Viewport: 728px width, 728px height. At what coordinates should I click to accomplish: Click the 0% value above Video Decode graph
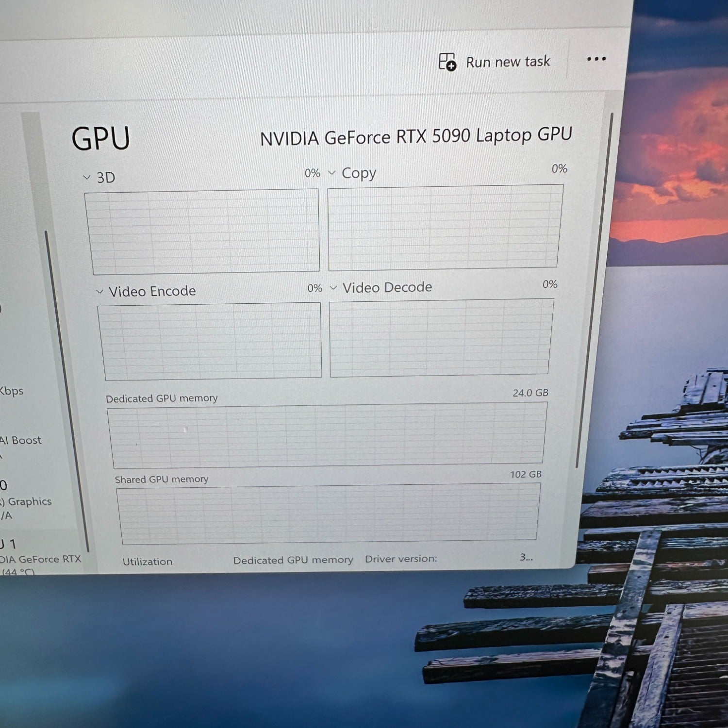550,284
